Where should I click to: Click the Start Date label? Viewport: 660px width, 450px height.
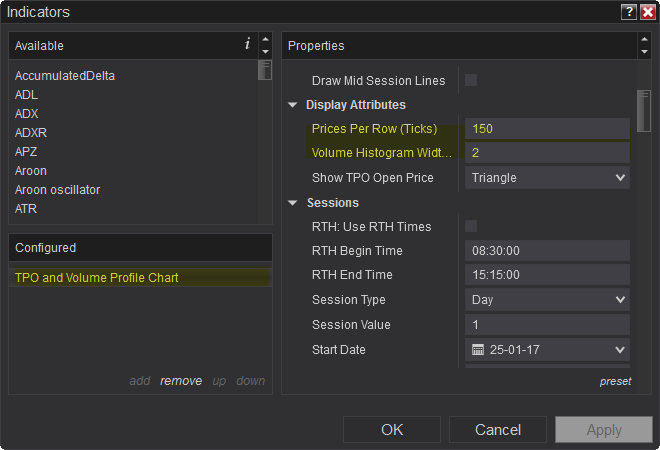[x=338, y=350]
